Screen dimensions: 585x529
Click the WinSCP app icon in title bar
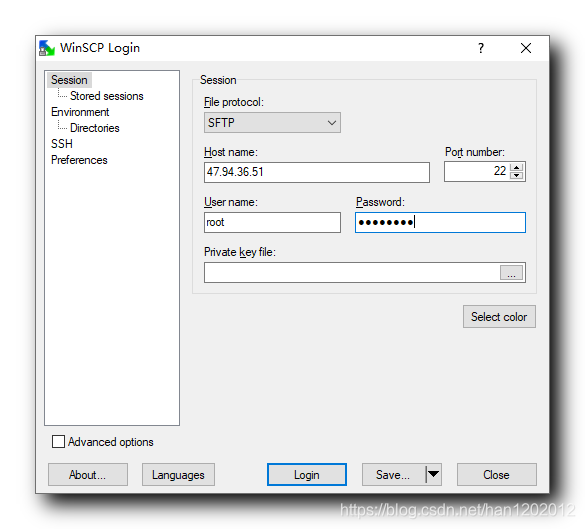(47, 48)
